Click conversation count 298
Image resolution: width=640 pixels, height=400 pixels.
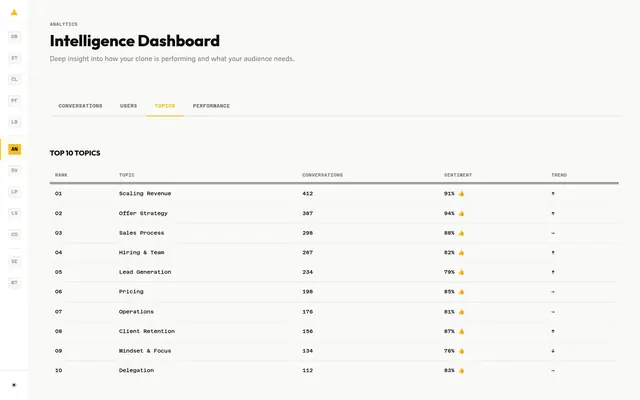point(308,233)
